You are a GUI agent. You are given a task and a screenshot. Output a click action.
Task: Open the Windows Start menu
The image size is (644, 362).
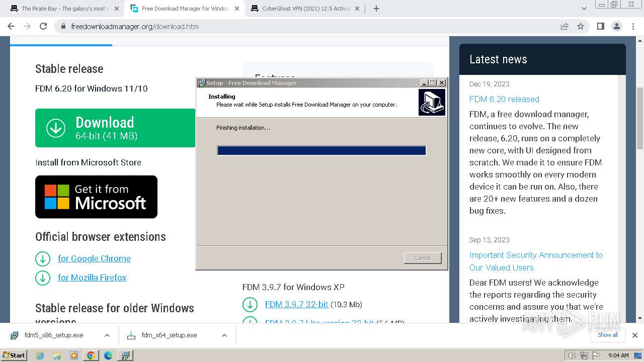click(14, 355)
